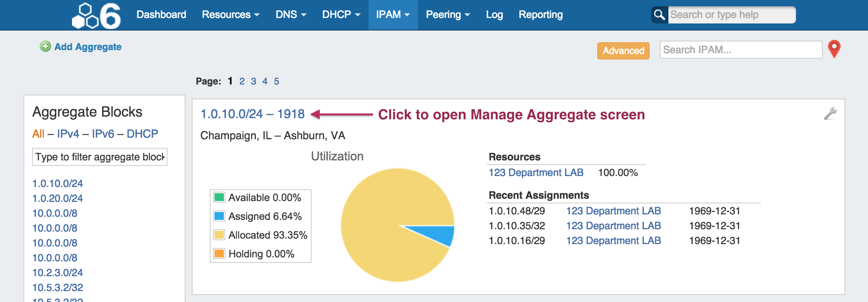Expand the DNS dropdown menu
The image size is (868, 302).
290,15
